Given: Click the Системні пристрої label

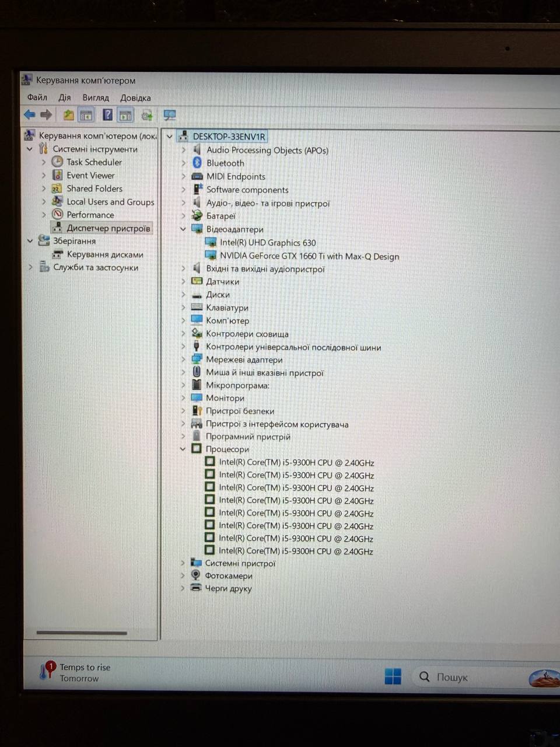Looking at the screenshot, I should click(x=240, y=563).
